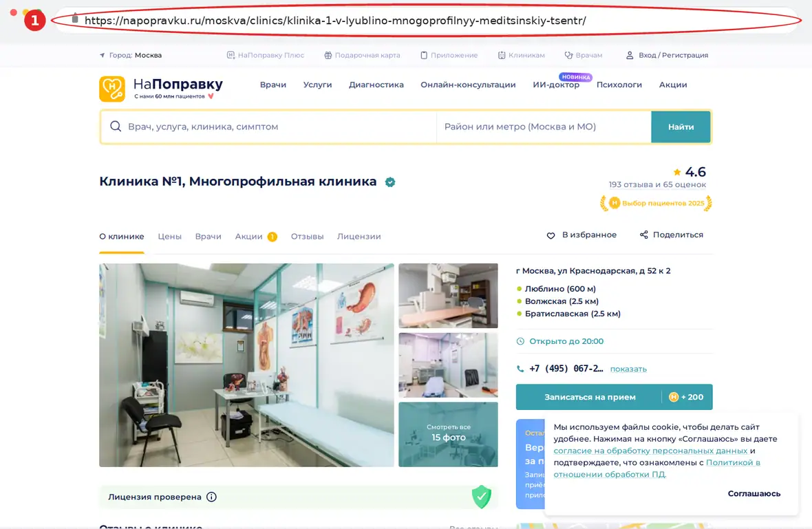
Task: Click Вход / Регистрация link
Action: 673,56
